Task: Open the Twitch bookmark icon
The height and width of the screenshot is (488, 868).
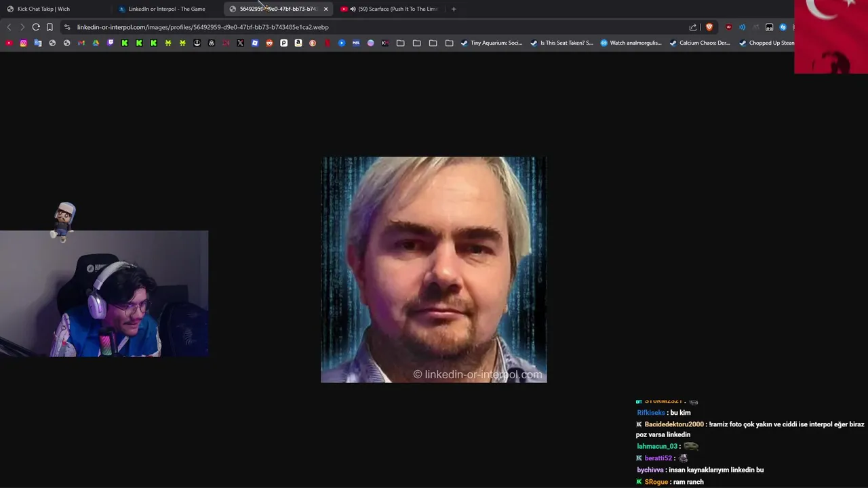Action: click(111, 43)
